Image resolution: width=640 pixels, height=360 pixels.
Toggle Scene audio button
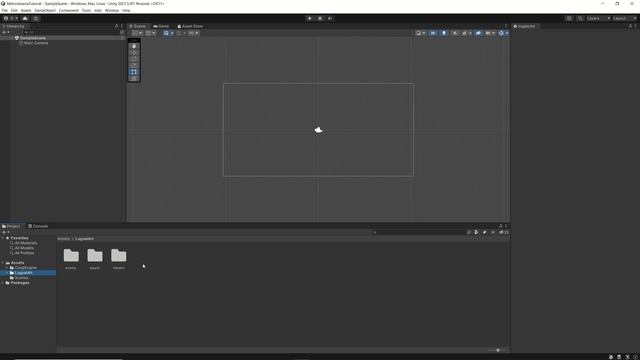455,33
